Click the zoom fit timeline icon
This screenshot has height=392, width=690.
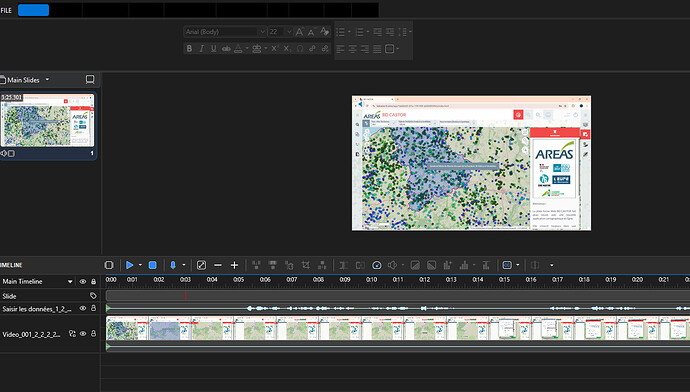201,265
